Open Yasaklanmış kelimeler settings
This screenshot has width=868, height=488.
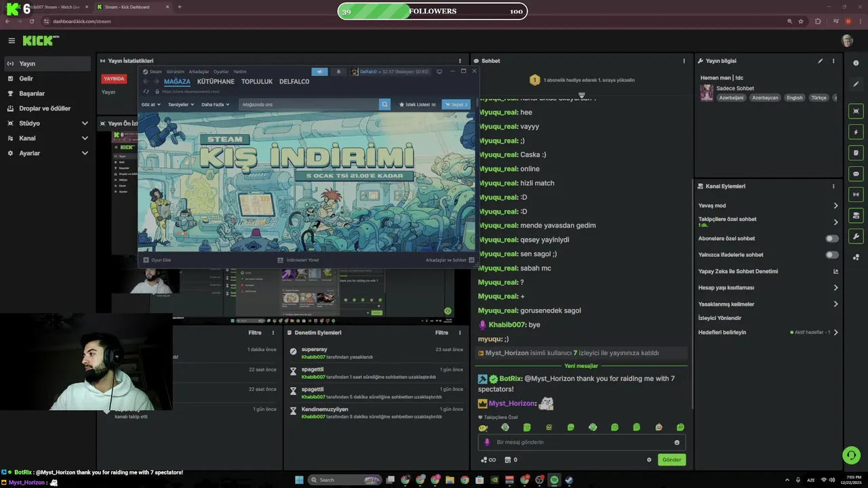(x=768, y=304)
